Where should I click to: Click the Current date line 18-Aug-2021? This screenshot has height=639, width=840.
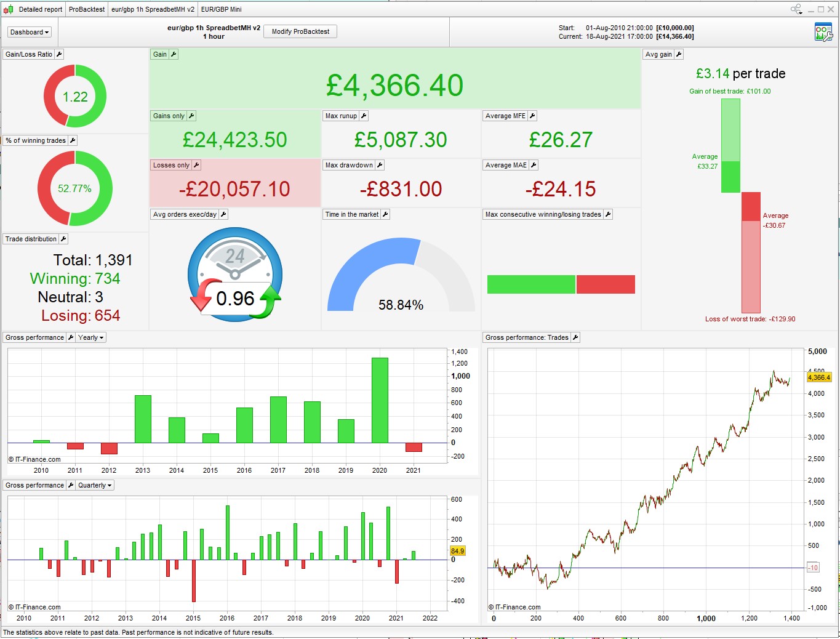[626, 36]
